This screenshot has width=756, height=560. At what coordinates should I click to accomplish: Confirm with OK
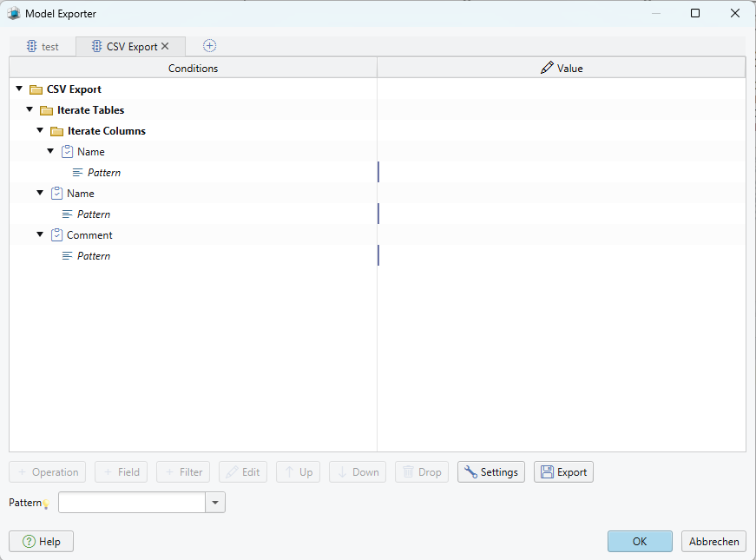(640, 541)
